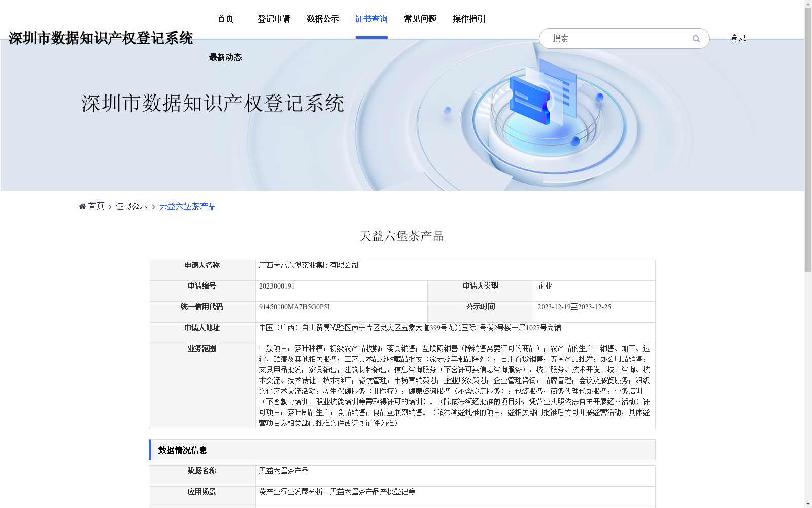Open 操作指引 navigation item
The height and width of the screenshot is (508, 812).
(469, 19)
